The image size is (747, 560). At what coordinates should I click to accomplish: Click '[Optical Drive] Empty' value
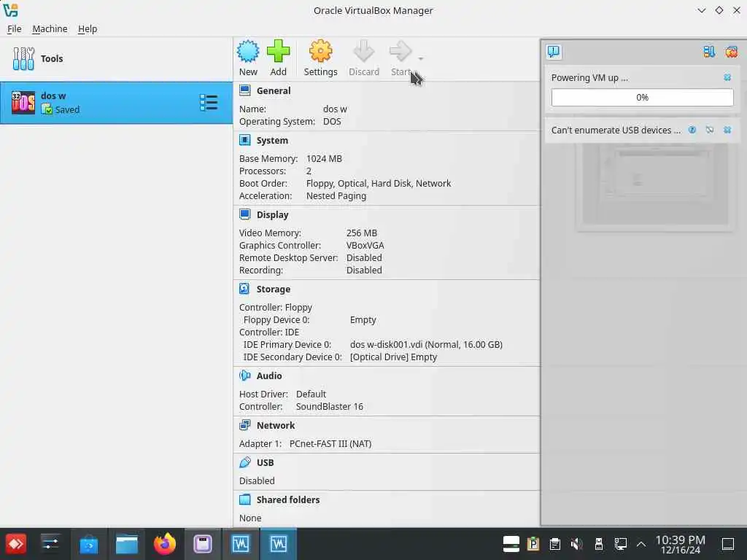pyautogui.click(x=393, y=357)
